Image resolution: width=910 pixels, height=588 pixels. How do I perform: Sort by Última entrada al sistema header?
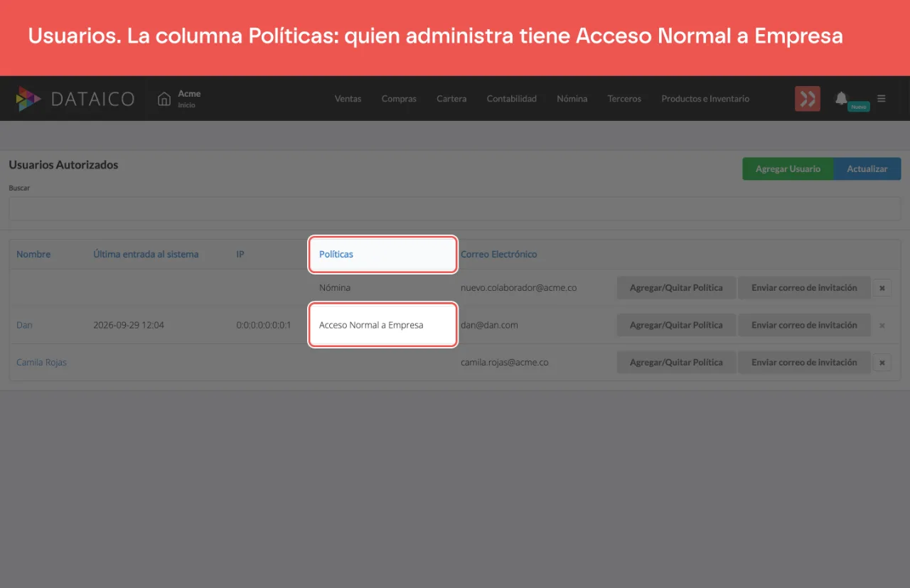[x=146, y=254]
